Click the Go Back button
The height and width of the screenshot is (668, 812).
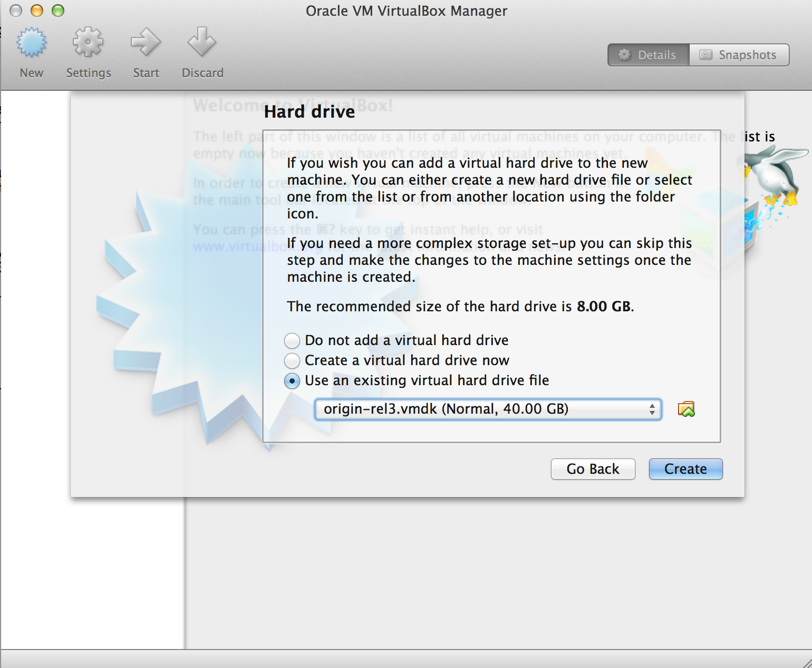click(593, 469)
